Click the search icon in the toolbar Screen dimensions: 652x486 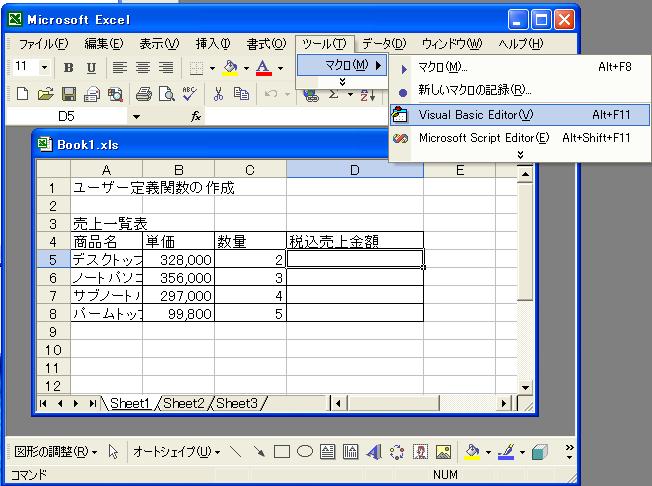click(115, 94)
